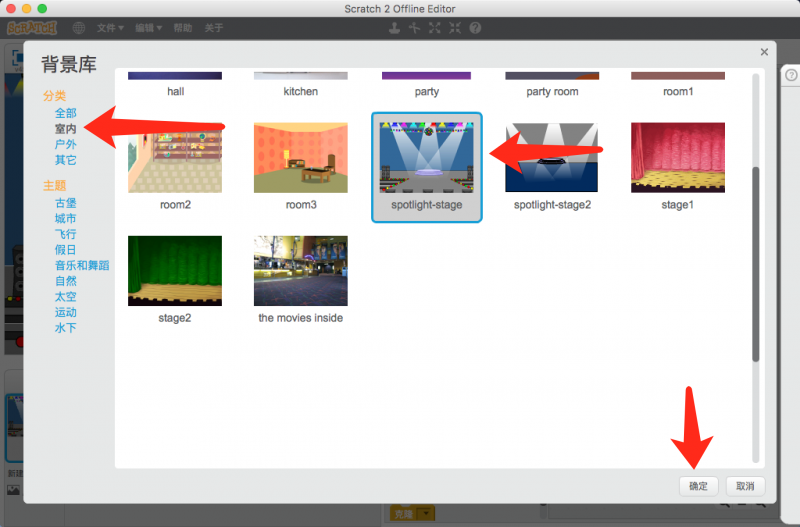Select the grow sprite tool
This screenshot has width=800, height=527.
click(x=435, y=28)
